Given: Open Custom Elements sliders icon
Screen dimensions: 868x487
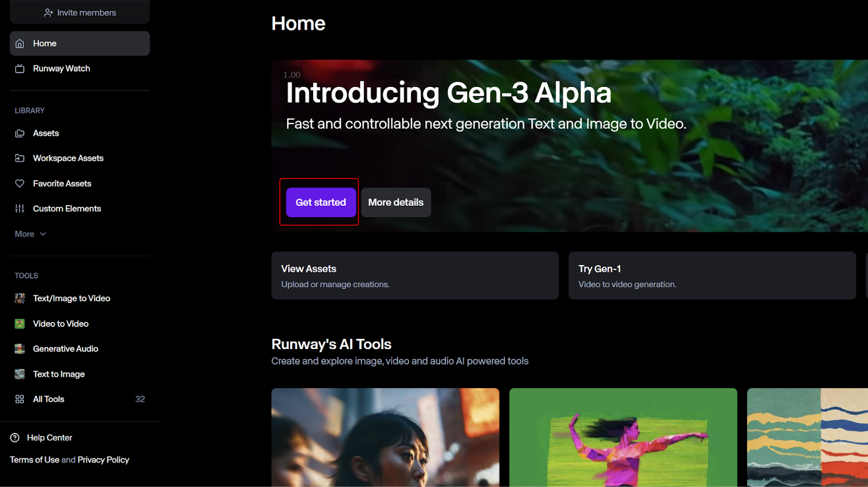Looking at the screenshot, I should click(x=20, y=208).
